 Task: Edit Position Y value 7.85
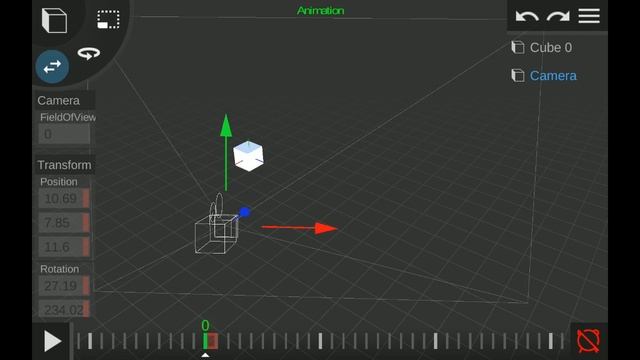point(61,223)
